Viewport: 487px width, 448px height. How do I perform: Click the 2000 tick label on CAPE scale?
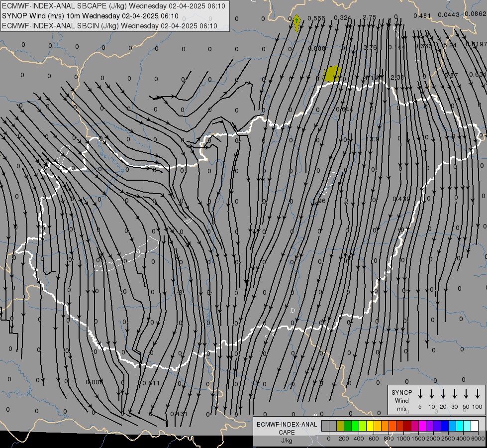click(x=433, y=439)
